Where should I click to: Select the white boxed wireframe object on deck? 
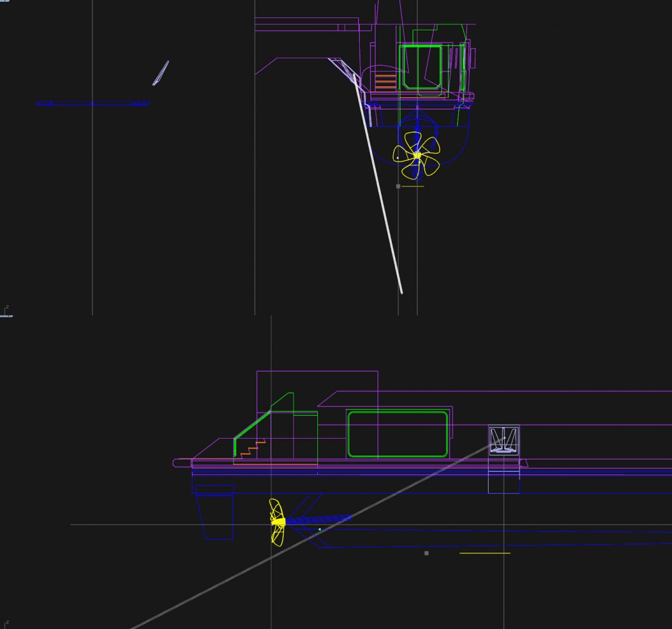[x=504, y=440]
